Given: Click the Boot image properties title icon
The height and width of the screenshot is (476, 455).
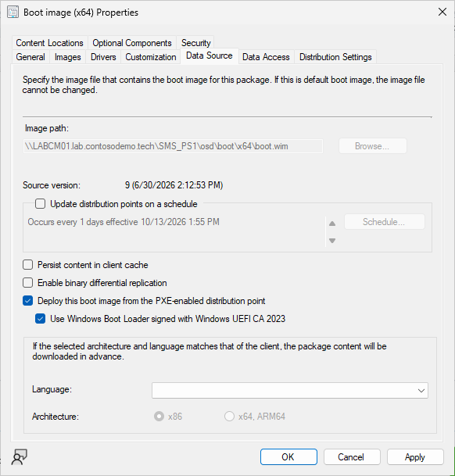Looking at the screenshot, I should [x=13, y=13].
